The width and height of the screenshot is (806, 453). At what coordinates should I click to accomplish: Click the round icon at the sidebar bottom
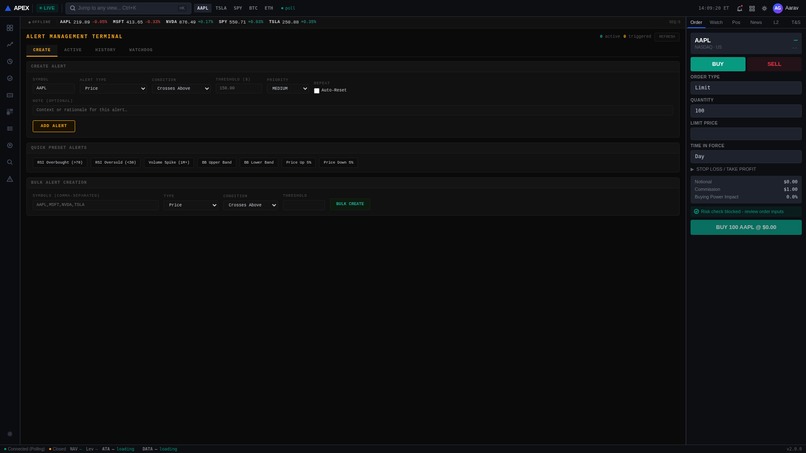[x=10, y=434]
